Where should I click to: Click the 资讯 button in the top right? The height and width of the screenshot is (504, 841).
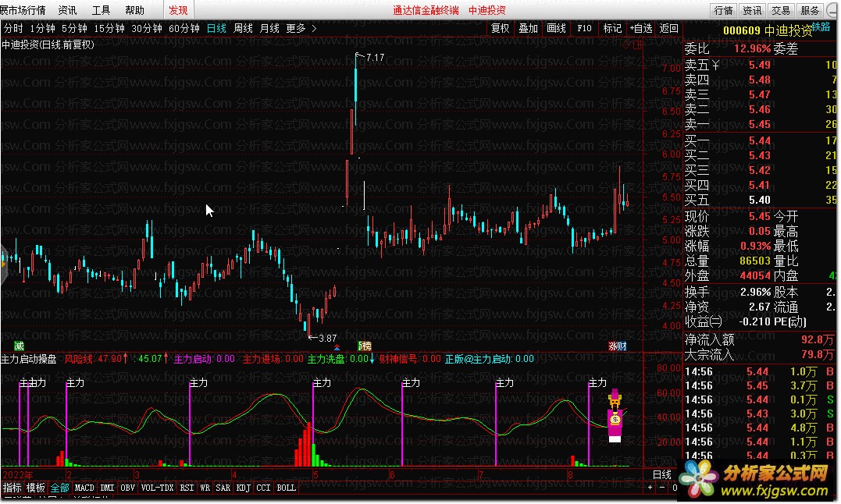click(x=752, y=10)
